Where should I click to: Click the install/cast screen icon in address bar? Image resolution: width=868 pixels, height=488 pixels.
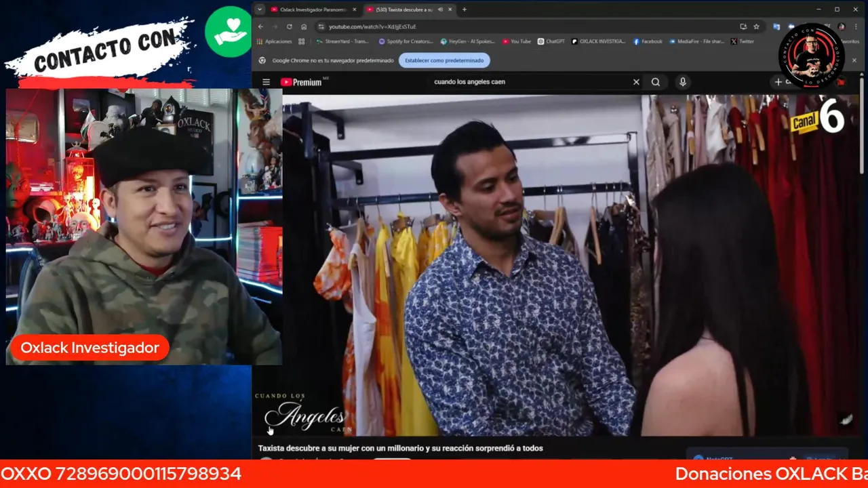coord(743,26)
